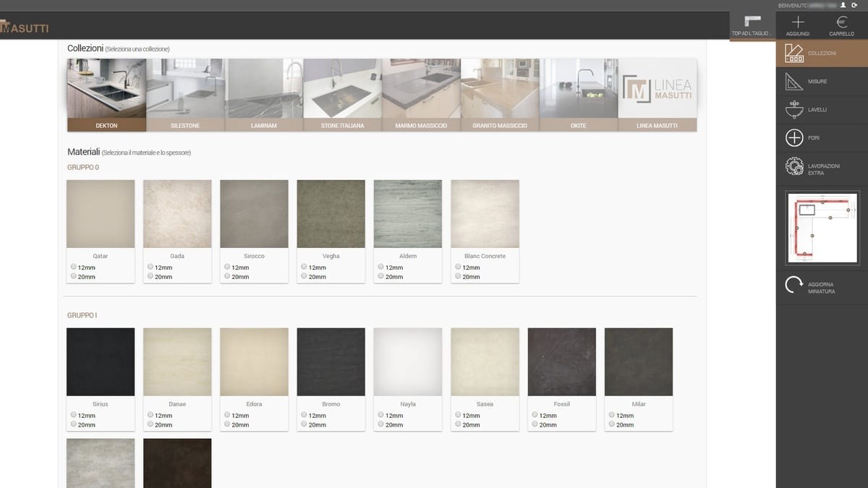Click the Sasea material swatch
The image size is (868, 488).
pos(485,362)
